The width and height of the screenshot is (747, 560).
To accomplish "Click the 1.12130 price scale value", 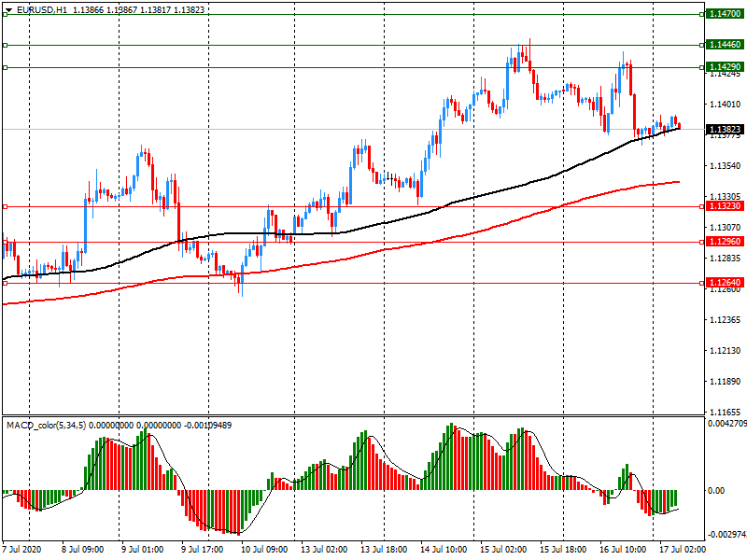I will [726, 351].
